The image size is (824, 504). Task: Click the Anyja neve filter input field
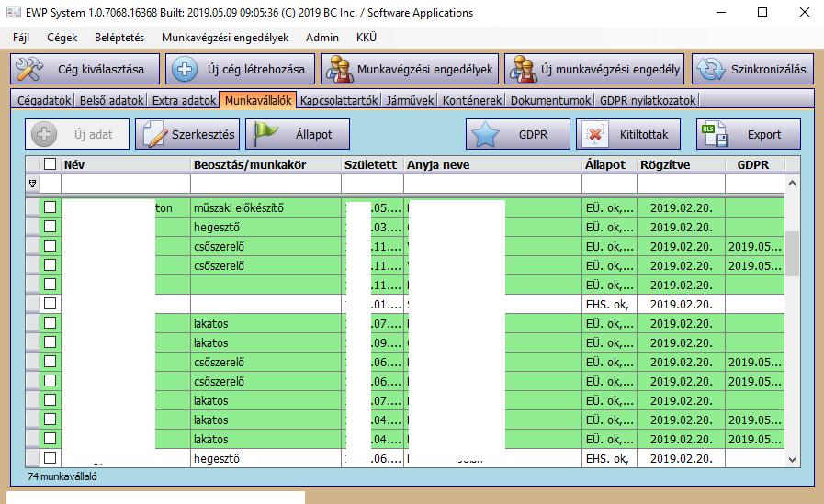click(x=493, y=184)
